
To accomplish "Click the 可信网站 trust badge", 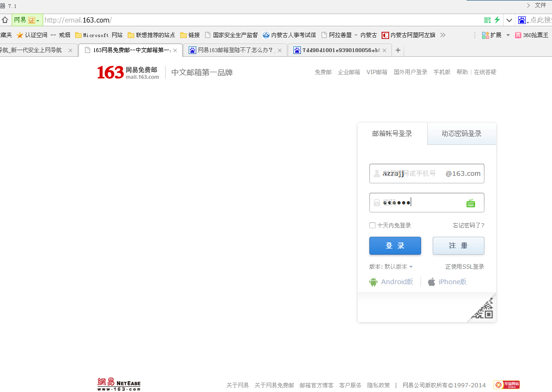I will pos(506,384).
